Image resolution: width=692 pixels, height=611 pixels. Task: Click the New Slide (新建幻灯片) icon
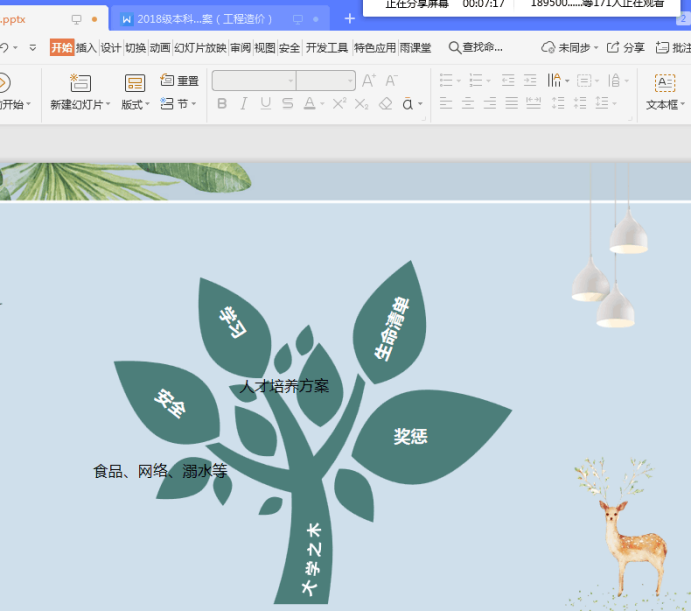coord(79,83)
